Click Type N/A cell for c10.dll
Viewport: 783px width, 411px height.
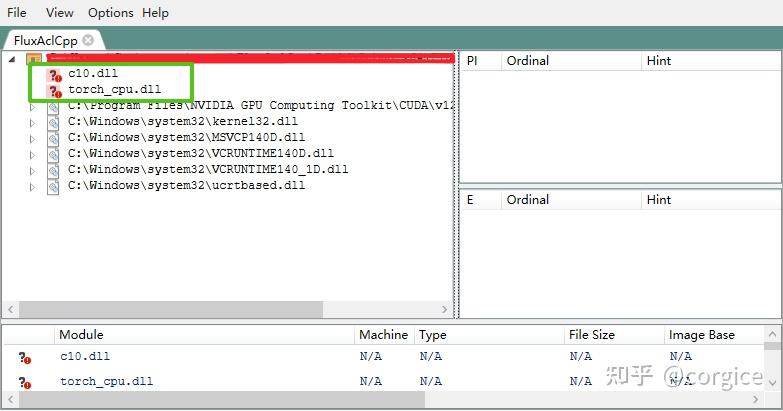tap(430, 356)
